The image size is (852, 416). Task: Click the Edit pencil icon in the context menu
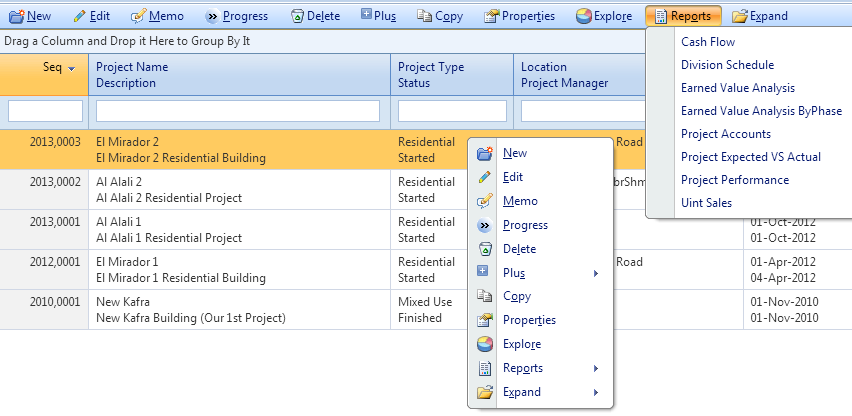pyautogui.click(x=485, y=177)
